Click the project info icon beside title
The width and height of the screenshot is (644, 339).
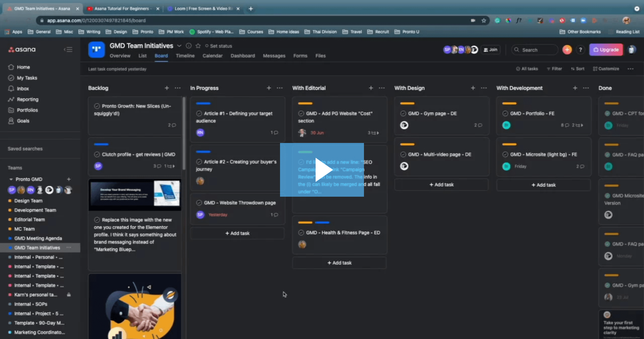[189, 46]
